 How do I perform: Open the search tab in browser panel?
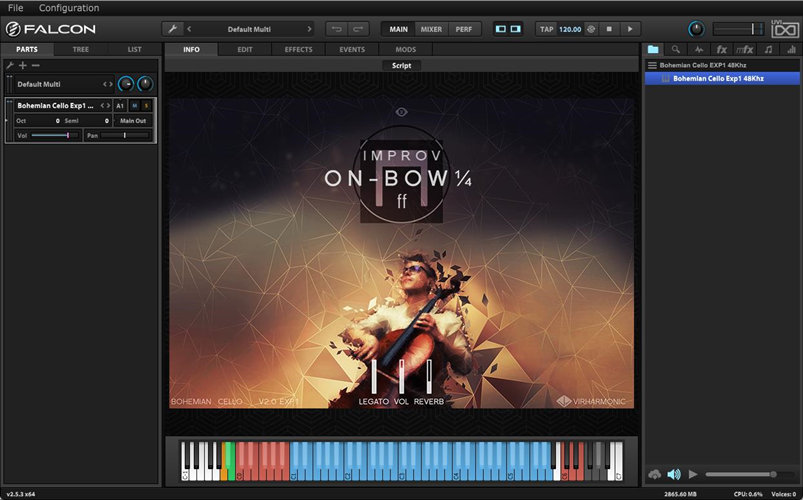point(676,49)
